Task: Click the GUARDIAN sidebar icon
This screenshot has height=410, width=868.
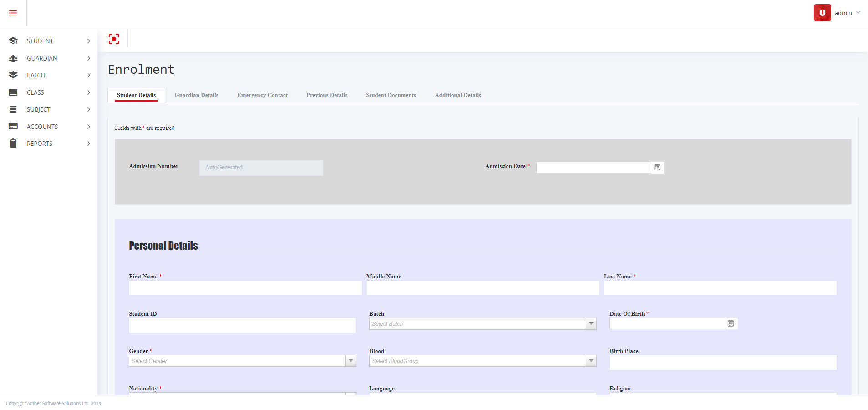Action: (13, 58)
